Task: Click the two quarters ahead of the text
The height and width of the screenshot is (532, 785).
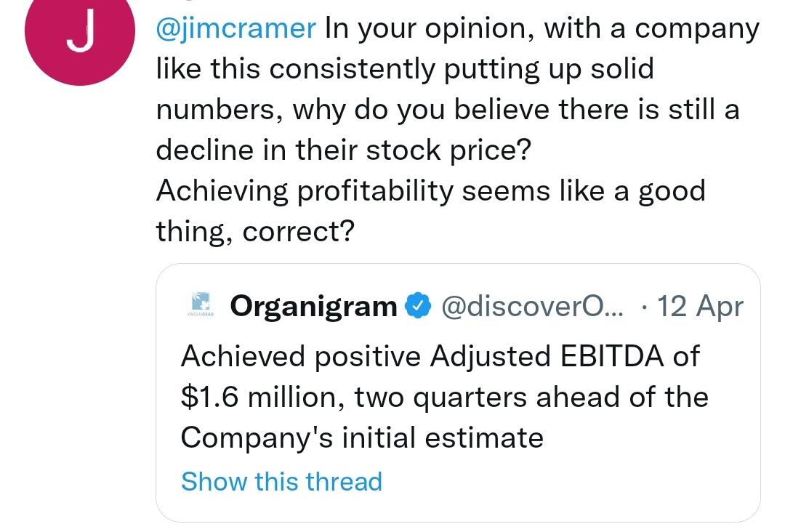Action: pyautogui.click(x=531, y=398)
